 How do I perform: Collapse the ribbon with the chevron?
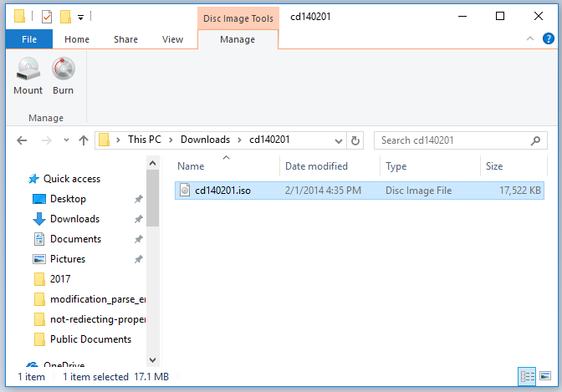530,38
